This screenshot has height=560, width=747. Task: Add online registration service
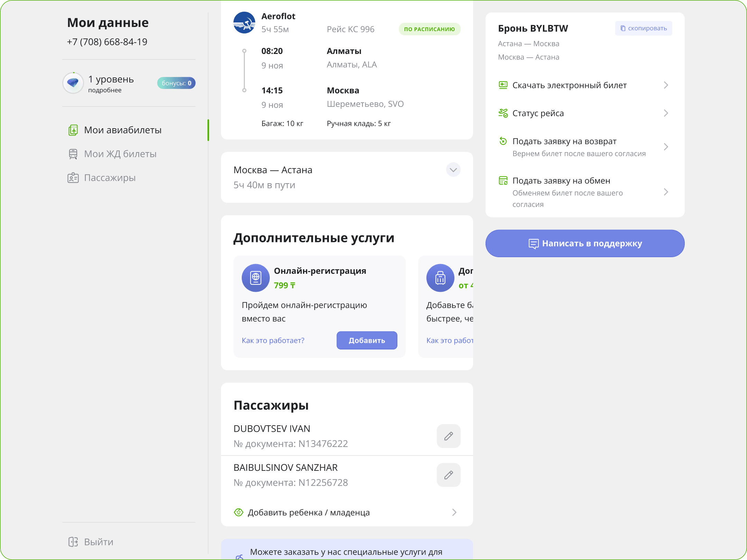[x=367, y=340]
